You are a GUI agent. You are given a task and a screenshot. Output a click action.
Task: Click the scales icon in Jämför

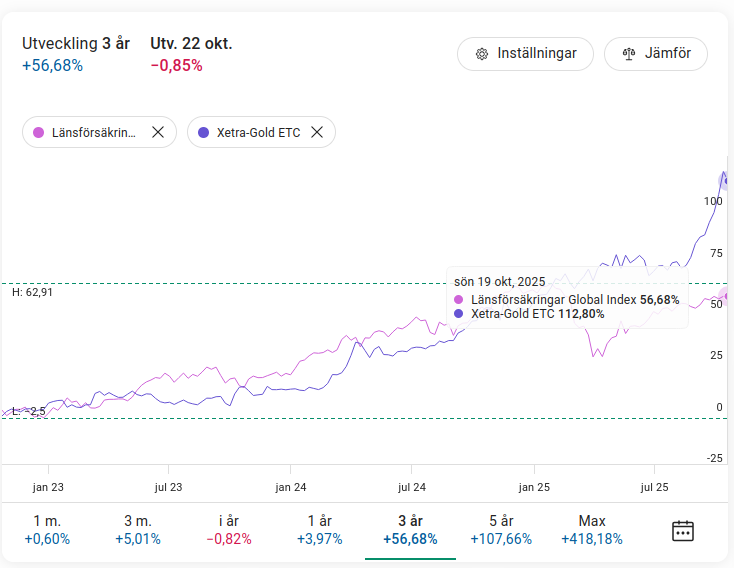pos(629,54)
